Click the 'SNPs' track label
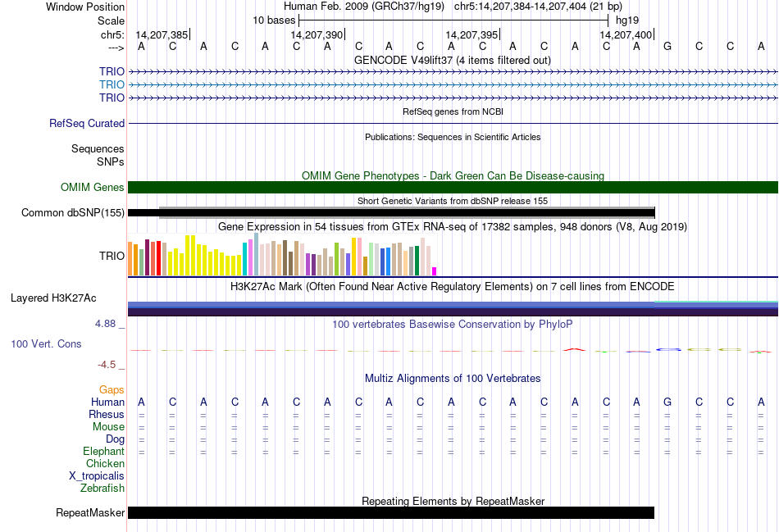Viewport: 779px width, 532px height. [111, 161]
